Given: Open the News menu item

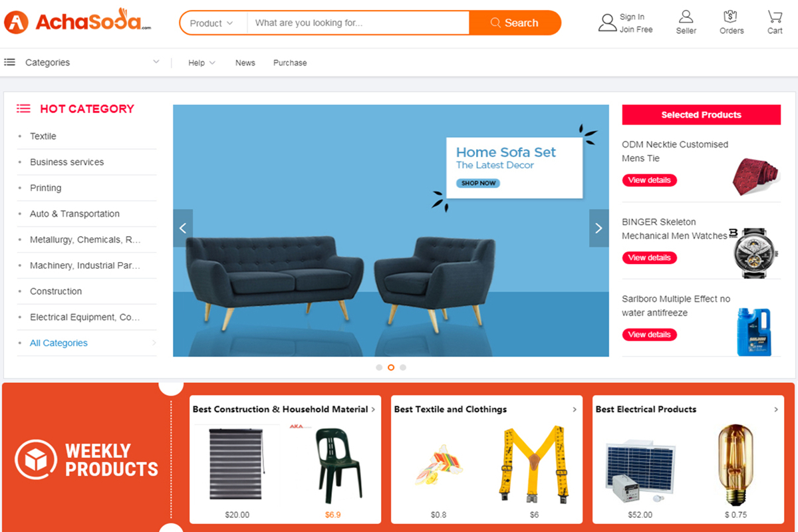Looking at the screenshot, I should coord(245,63).
